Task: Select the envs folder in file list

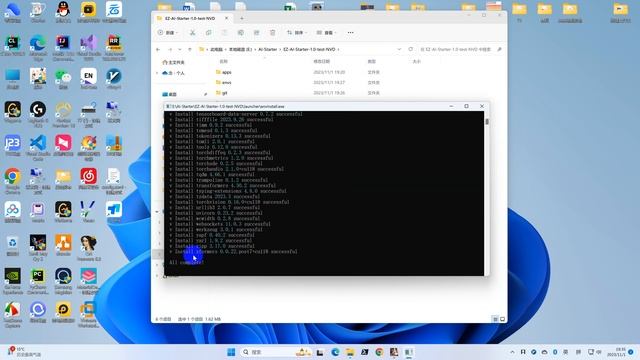Action: tap(227, 82)
